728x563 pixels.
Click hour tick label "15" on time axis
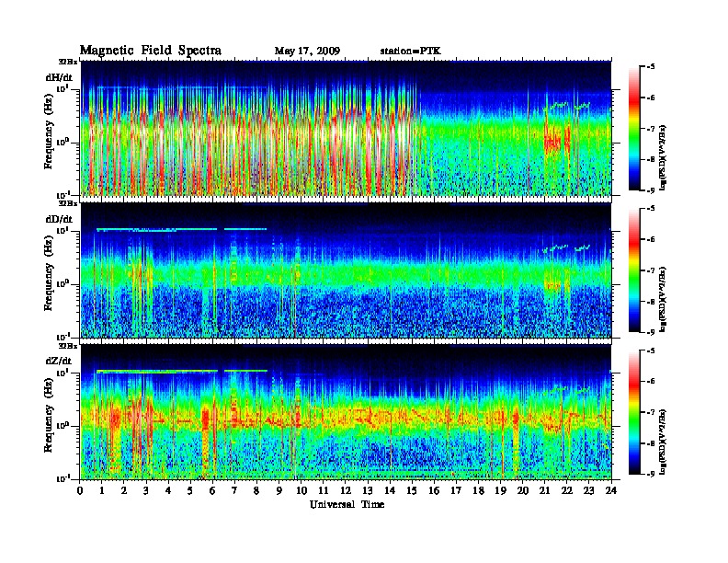412,490
